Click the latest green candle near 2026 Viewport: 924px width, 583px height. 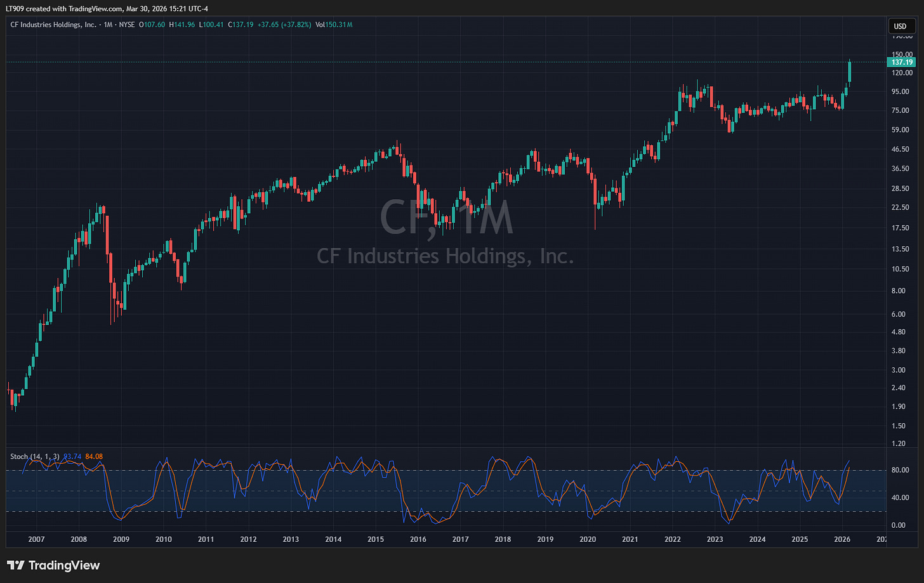[x=850, y=72]
